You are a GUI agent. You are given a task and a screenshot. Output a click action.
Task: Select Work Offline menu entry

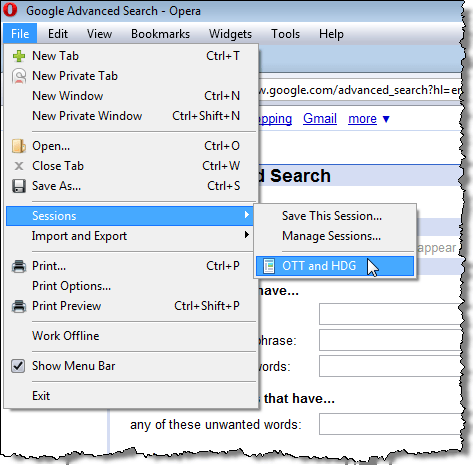coord(132,336)
